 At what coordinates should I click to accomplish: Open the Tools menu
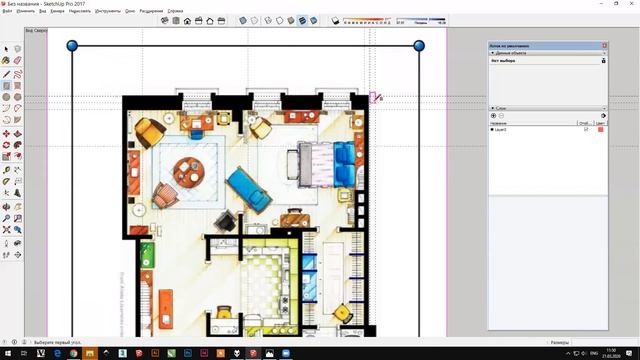click(108, 11)
